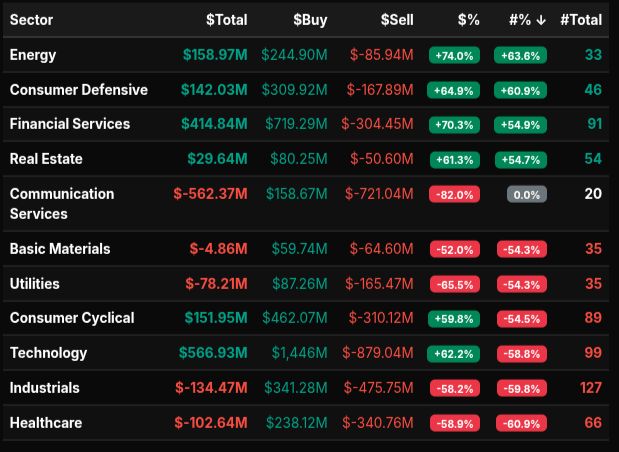619x452 pixels.
Task: Select the Real Estate sector row
Action: pyautogui.click(x=46, y=159)
